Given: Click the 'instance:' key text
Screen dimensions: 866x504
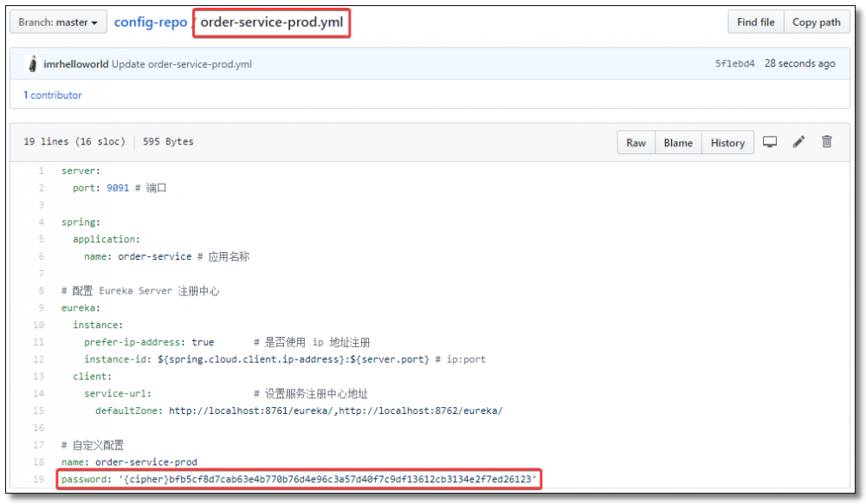Looking at the screenshot, I should click(x=98, y=325).
